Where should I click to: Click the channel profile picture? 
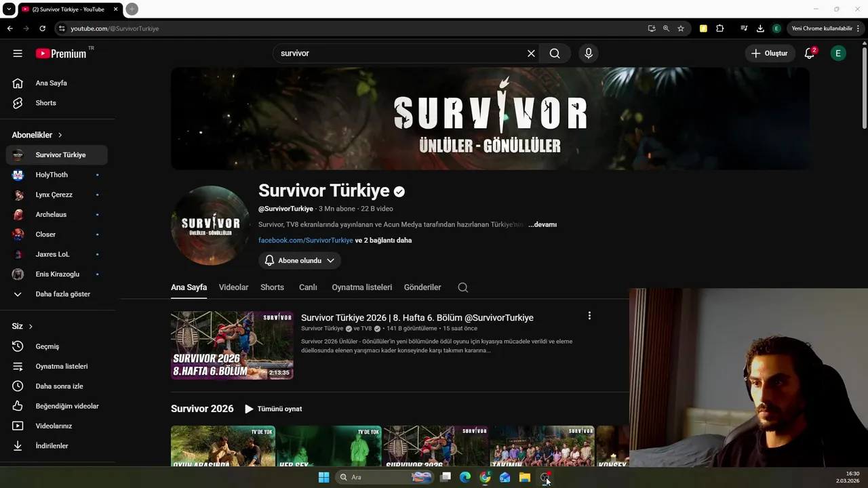click(210, 225)
